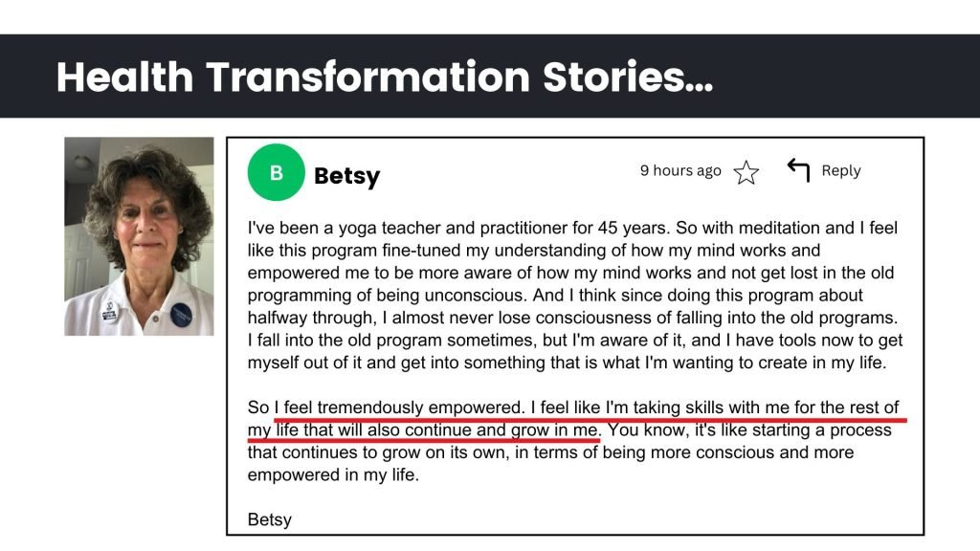Click the blue round badge on shirt
This screenshot has width=980, height=551.
pos(181,315)
